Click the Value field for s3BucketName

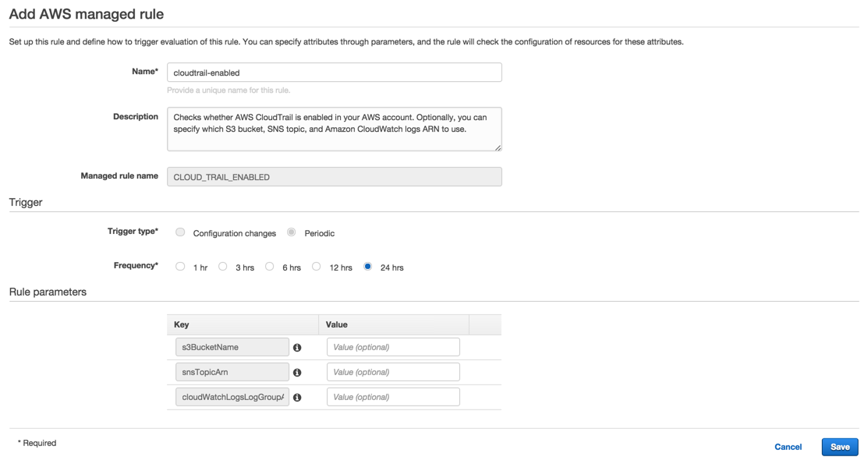[x=393, y=346]
